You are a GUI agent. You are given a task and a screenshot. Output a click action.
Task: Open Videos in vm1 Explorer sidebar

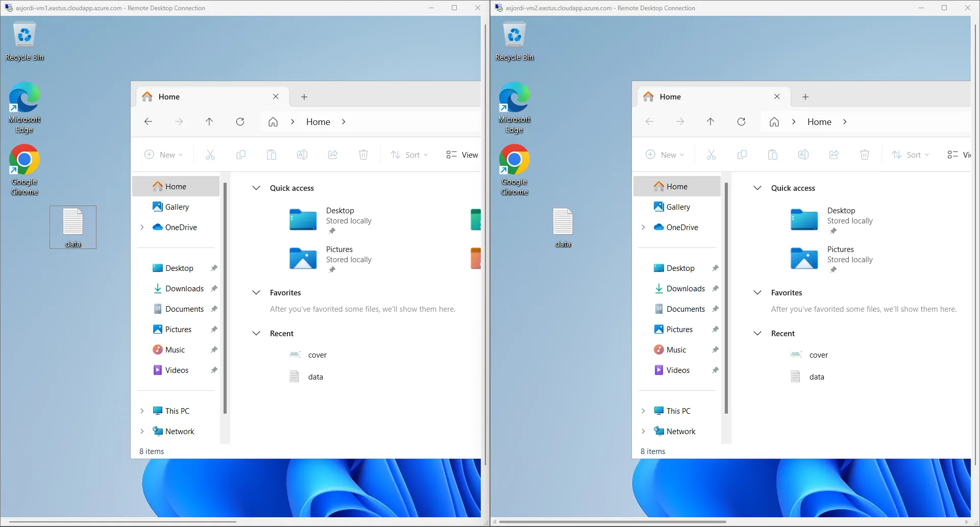pos(176,370)
